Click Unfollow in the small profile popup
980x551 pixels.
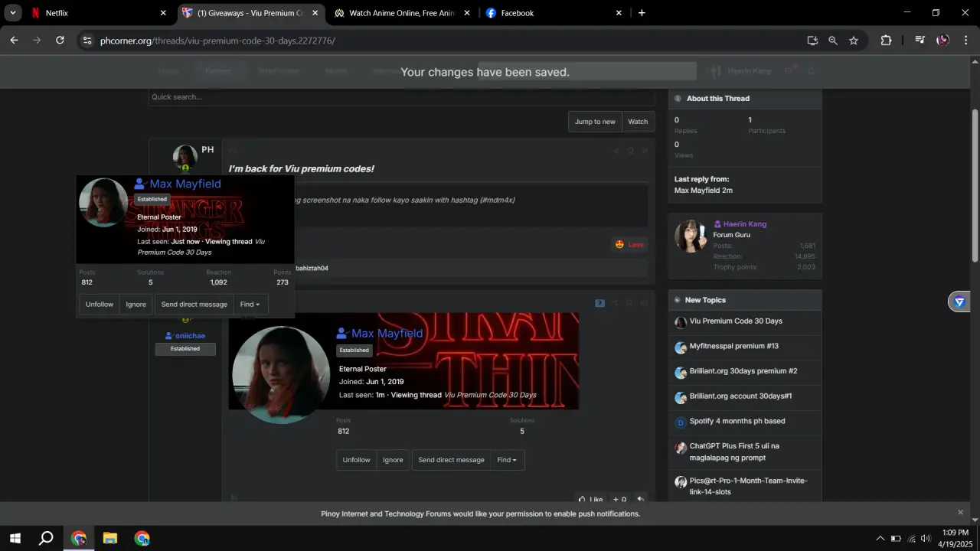pos(100,305)
